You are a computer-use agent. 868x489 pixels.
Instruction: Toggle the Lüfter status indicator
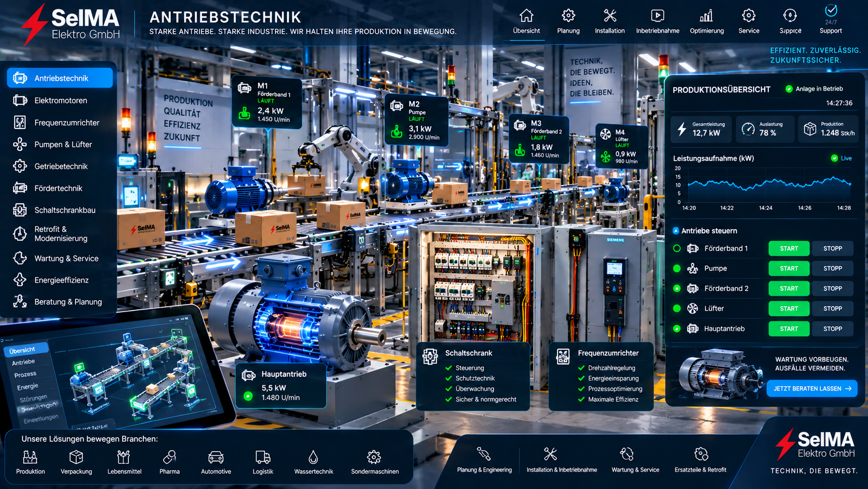coord(677,309)
